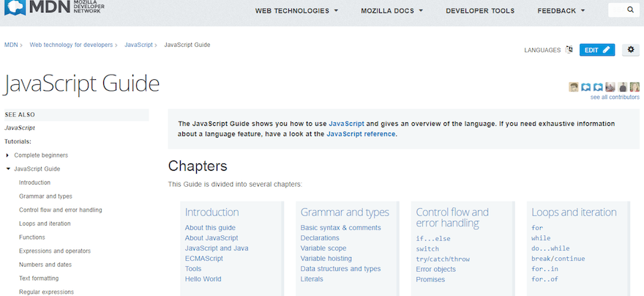The width and height of the screenshot is (644, 296).
Task: Open the try/catch/throw link
Action: pyautogui.click(x=443, y=259)
